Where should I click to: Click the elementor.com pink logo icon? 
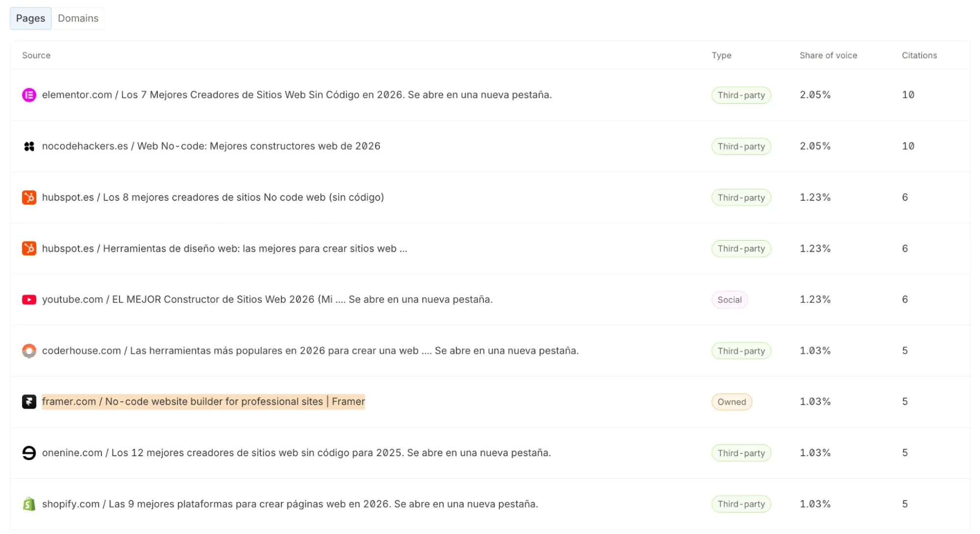point(29,95)
